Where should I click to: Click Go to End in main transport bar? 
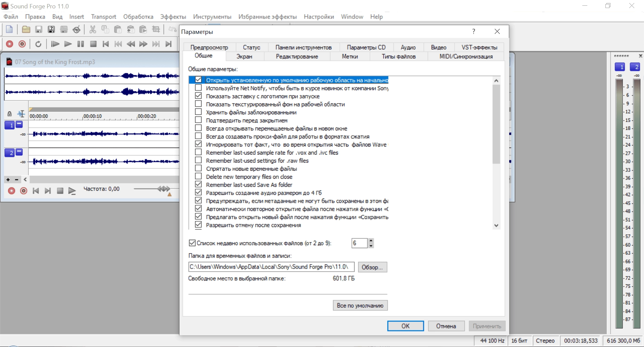[x=169, y=44]
